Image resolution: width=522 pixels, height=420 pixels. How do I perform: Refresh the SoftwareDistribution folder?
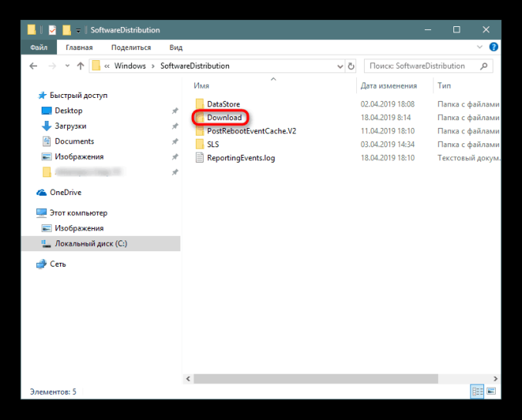[x=351, y=66]
